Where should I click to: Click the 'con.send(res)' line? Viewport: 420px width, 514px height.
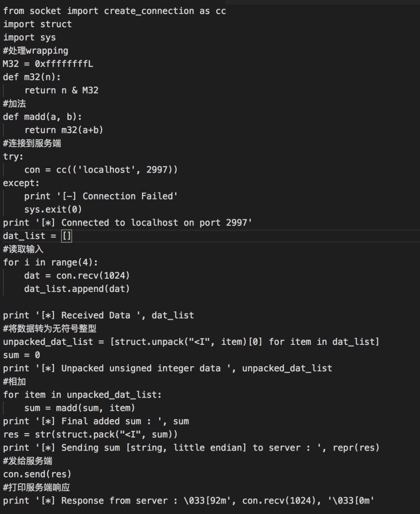point(37,474)
